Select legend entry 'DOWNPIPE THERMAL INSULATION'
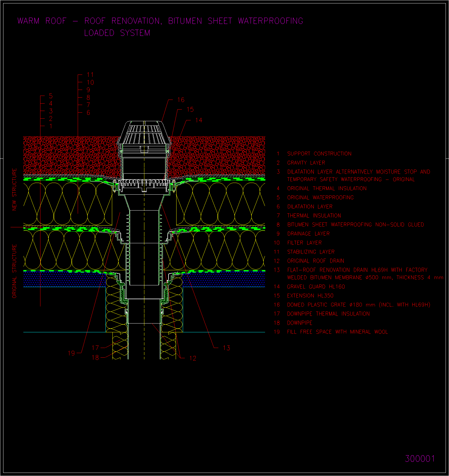The height and width of the screenshot is (476, 449). [328, 314]
